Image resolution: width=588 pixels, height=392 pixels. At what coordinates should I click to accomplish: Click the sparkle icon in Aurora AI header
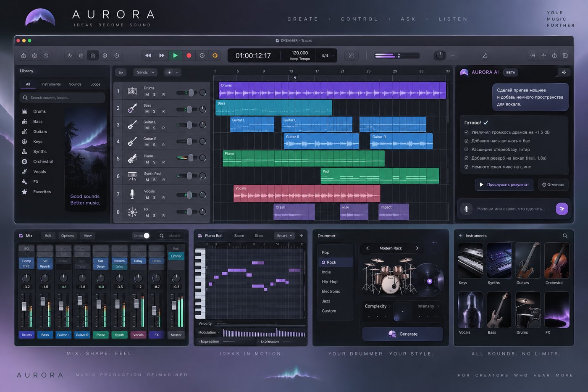pyautogui.click(x=564, y=72)
